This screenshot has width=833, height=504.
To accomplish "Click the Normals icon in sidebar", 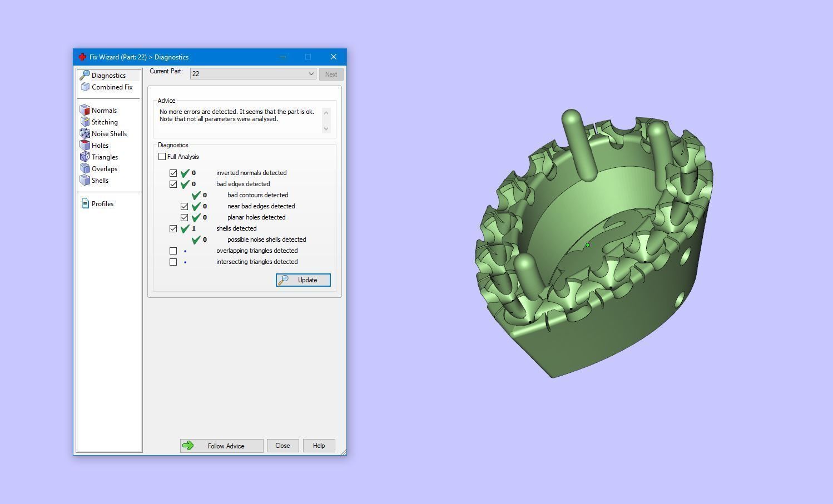I will 85,110.
